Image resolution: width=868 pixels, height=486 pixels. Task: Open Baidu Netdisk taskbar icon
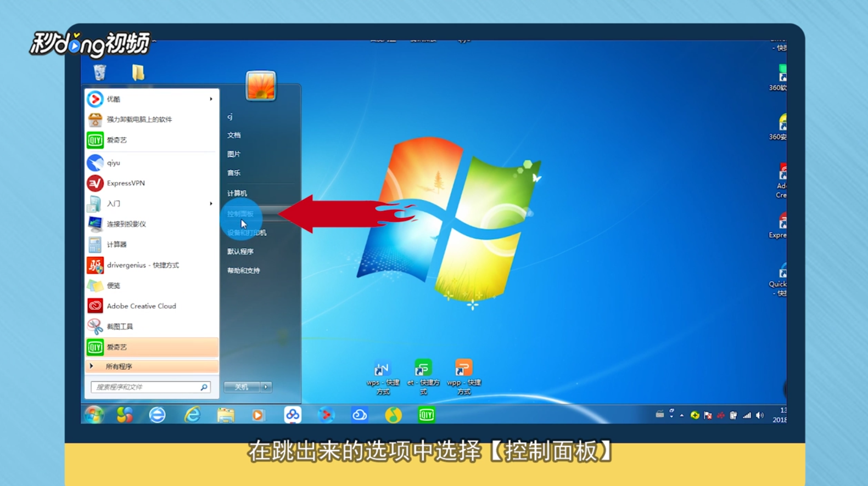(x=292, y=415)
